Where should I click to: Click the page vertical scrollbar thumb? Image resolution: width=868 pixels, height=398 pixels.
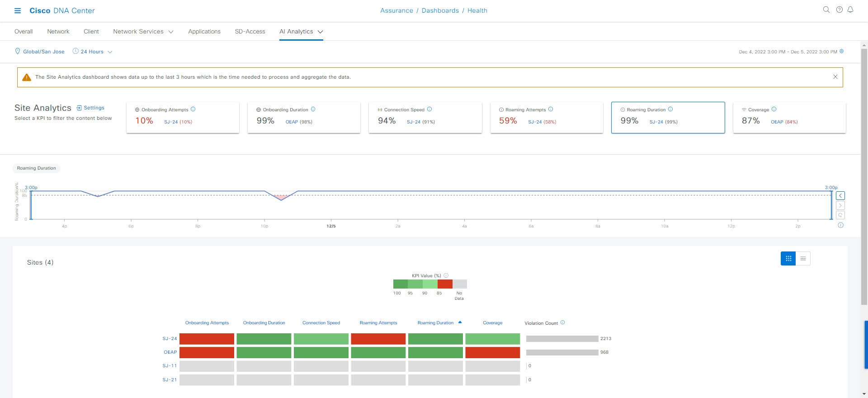click(x=864, y=176)
